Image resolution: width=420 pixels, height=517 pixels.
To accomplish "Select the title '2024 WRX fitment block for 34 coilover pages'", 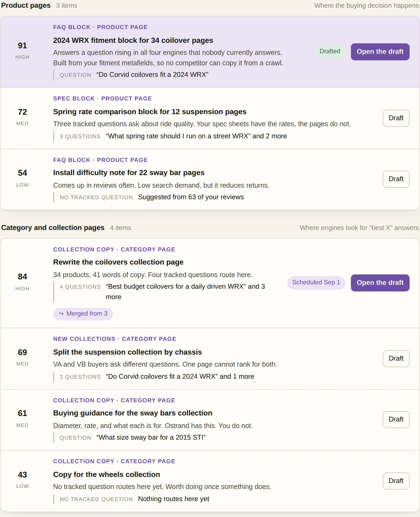I will (133, 40).
